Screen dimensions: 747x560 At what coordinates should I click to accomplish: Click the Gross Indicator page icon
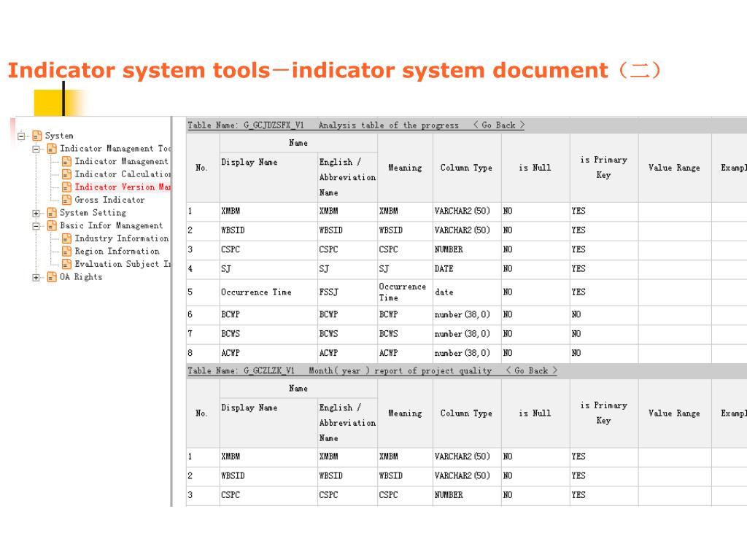pos(66,200)
